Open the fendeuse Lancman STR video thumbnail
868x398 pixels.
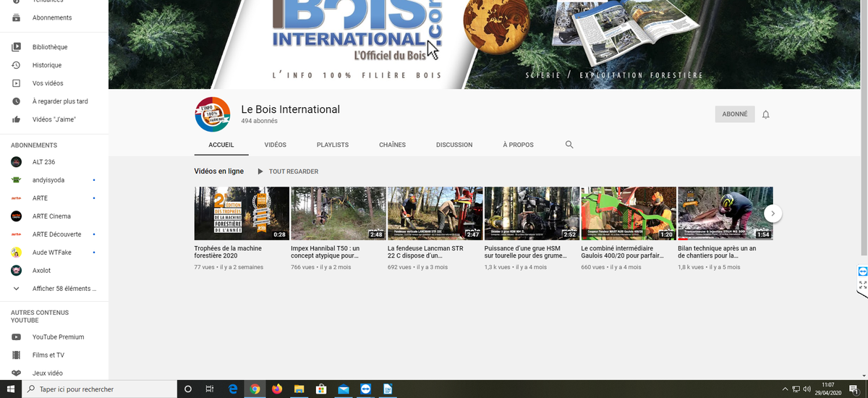435,213
